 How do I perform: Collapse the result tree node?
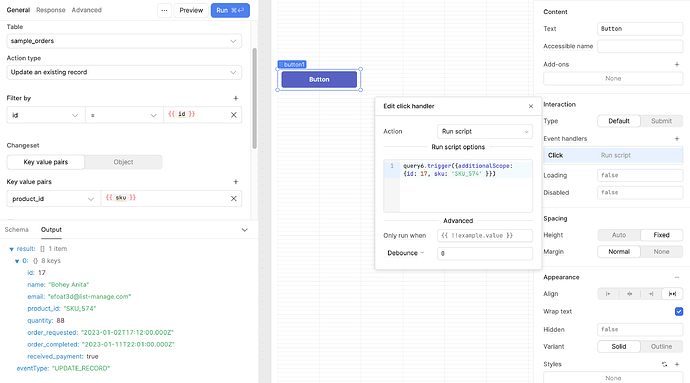click(11, 249)
